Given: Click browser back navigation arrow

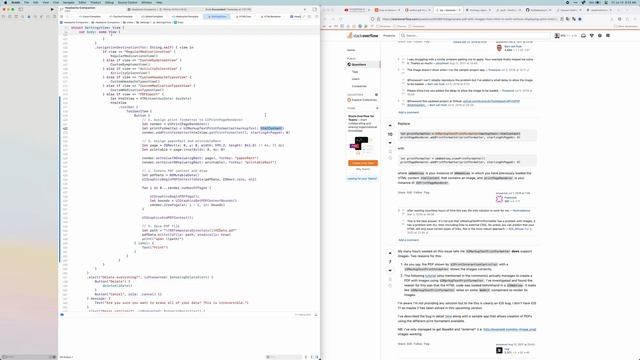Looking at the screenshot, I should [325, 19].
